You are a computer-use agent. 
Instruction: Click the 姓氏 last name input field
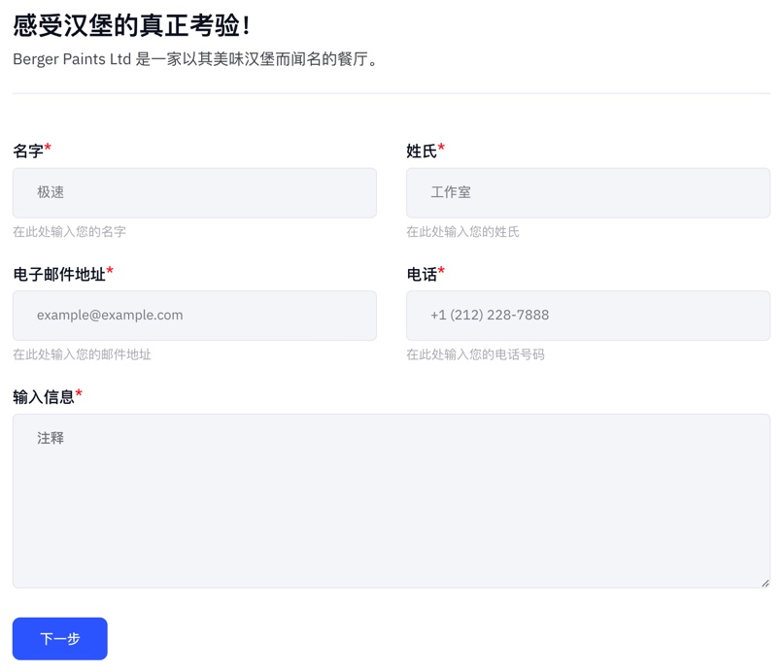pos(588,193)
